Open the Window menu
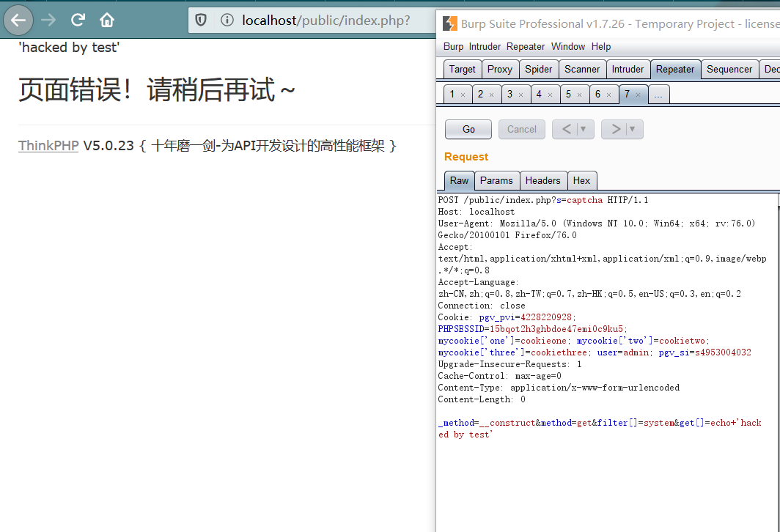Image resolution: width=780 pixels, height=532 pixels. pos(568,47)
